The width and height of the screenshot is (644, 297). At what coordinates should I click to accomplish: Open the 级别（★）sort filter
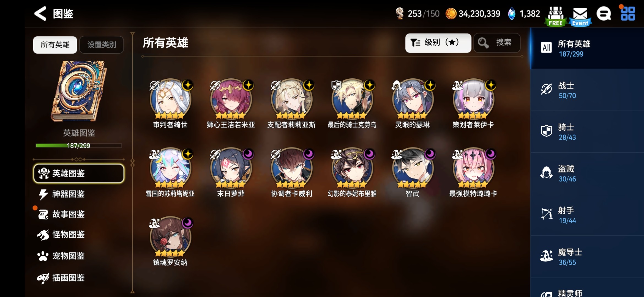[438, 43]
